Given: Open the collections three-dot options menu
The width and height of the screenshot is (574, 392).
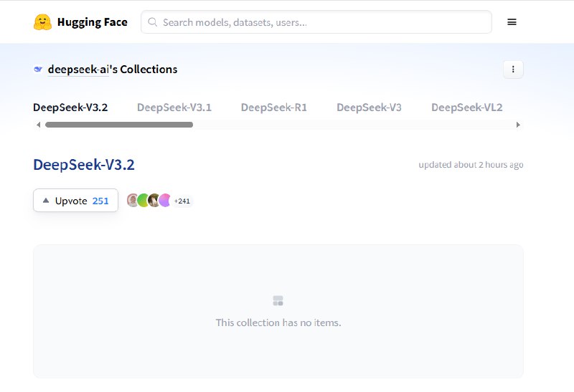Looking at the screenshot, I should [x=513, y=69].
